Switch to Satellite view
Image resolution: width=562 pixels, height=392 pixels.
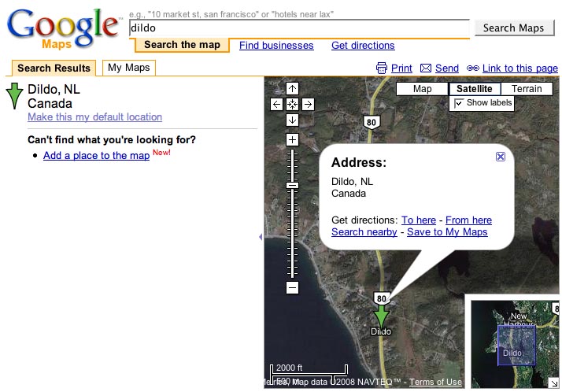point(474,89)
